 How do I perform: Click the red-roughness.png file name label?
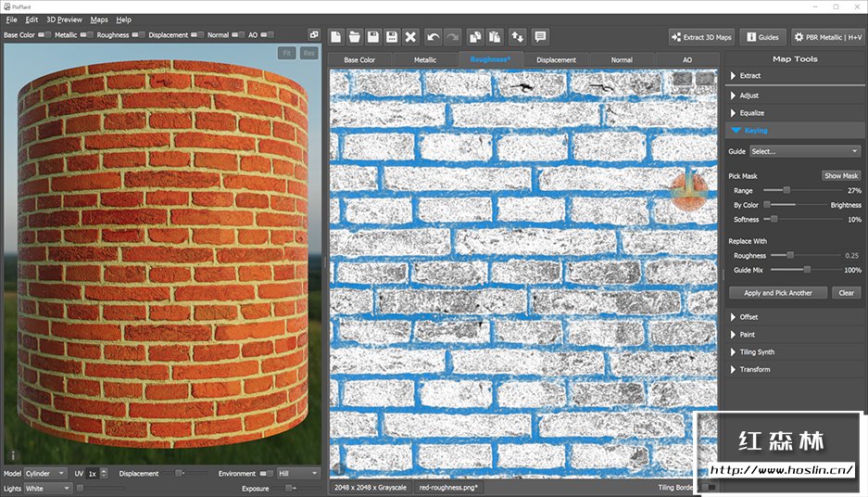click(x=448, y=488)
